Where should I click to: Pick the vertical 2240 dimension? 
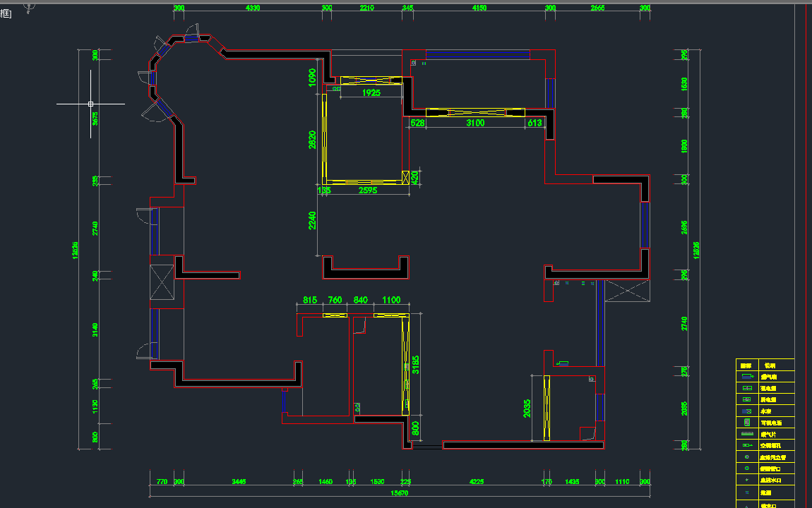[x=312, y=220]
